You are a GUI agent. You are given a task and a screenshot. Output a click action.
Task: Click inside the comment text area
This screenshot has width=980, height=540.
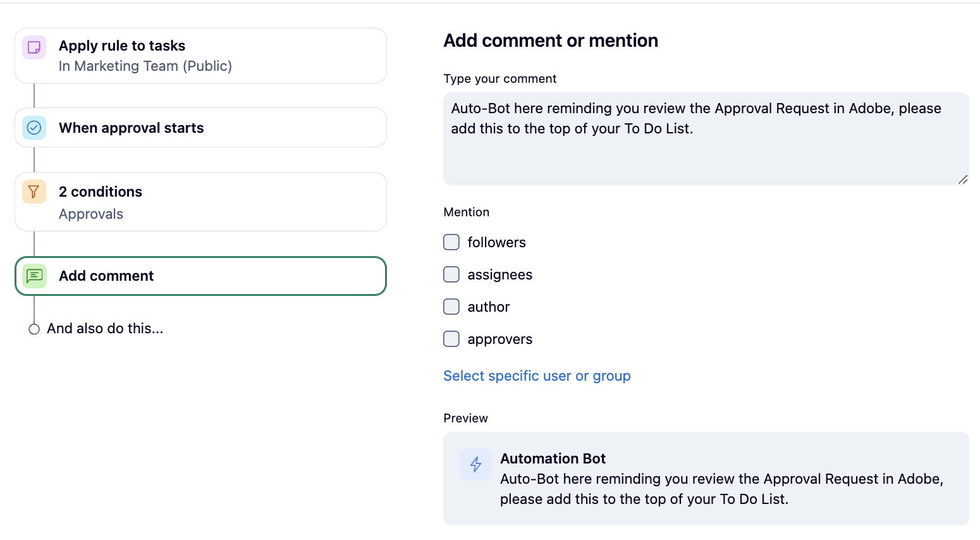(x=706, y=155)
